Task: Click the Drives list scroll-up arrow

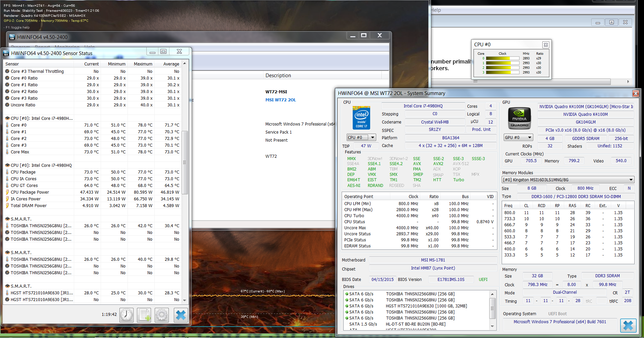Action: [x=492, y=294]
